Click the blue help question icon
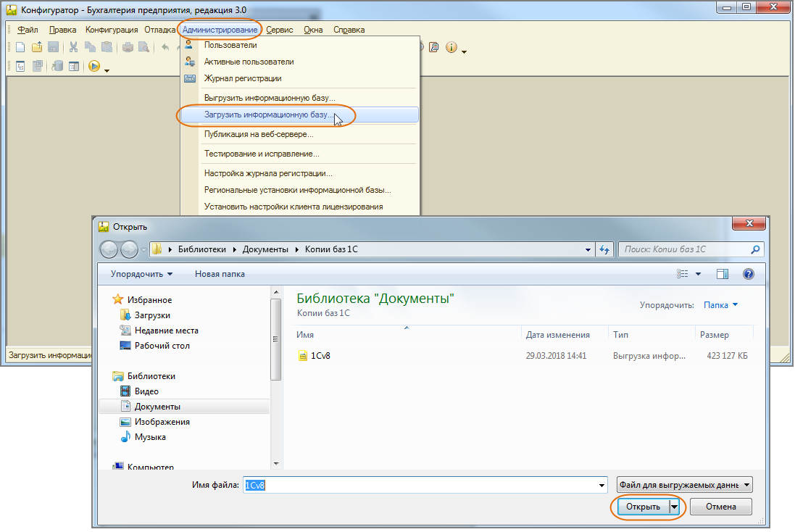This screenshot has height=532, width=795. pyautogui.click(x=749, y=274)
